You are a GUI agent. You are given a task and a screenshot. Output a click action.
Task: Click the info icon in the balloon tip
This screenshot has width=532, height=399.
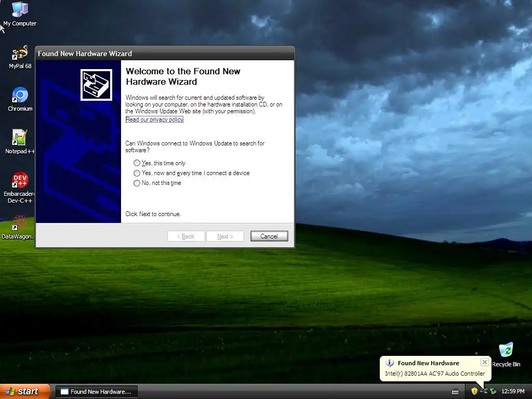(x=390, y=363)
